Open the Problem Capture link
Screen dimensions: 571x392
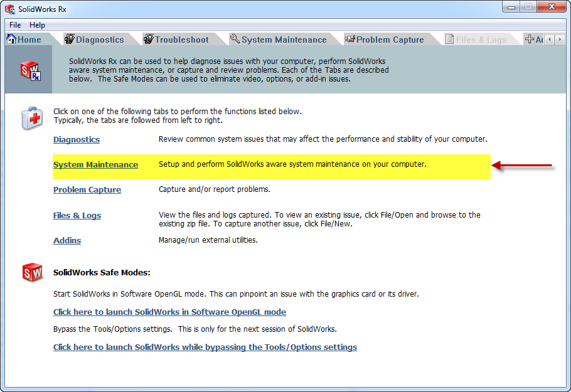tap(87, 189)
